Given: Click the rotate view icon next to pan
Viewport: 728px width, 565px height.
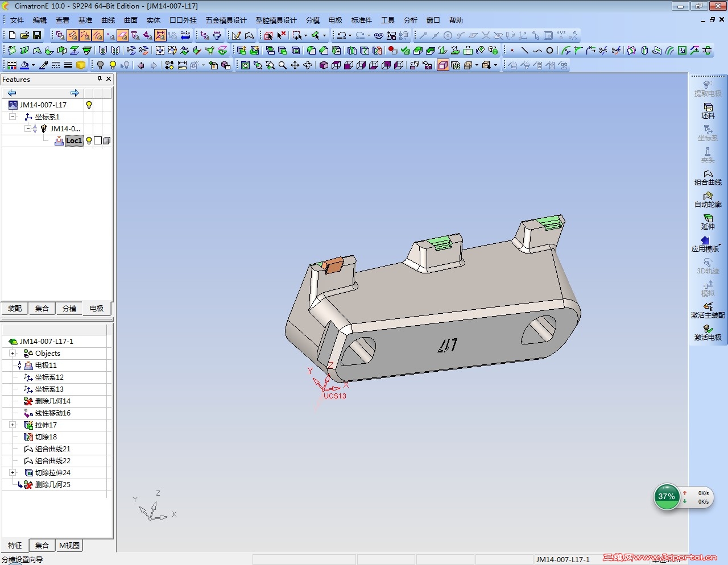Looking at the screenshot, I should [307, 65].
